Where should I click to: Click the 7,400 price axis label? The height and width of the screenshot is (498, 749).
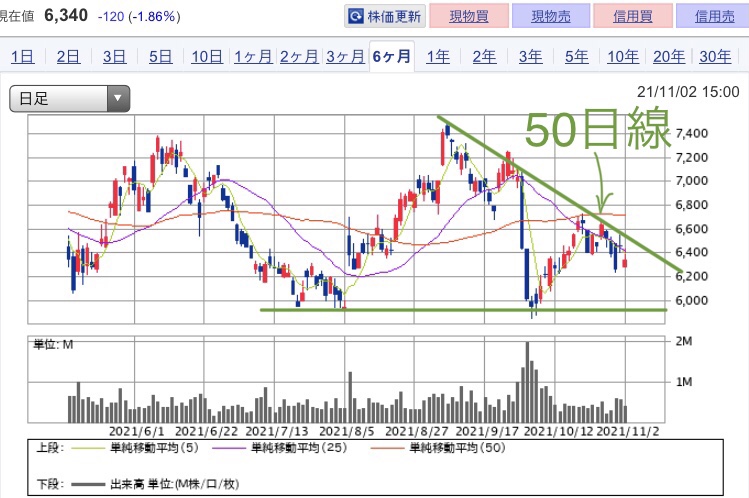(x=692, y=133)
